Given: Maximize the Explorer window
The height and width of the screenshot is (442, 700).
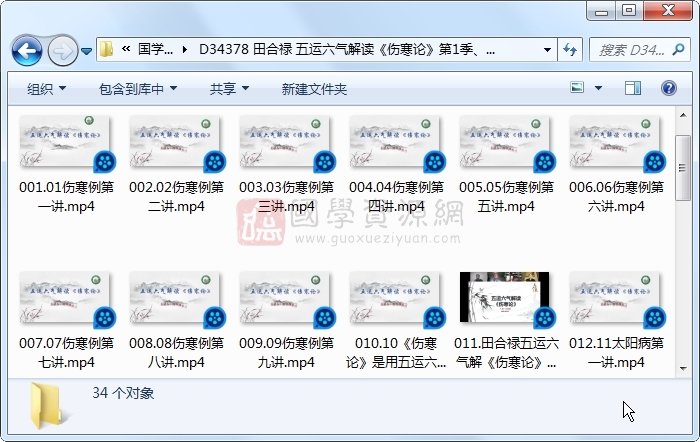Looking at the screenshot, I should click(629, 11).
